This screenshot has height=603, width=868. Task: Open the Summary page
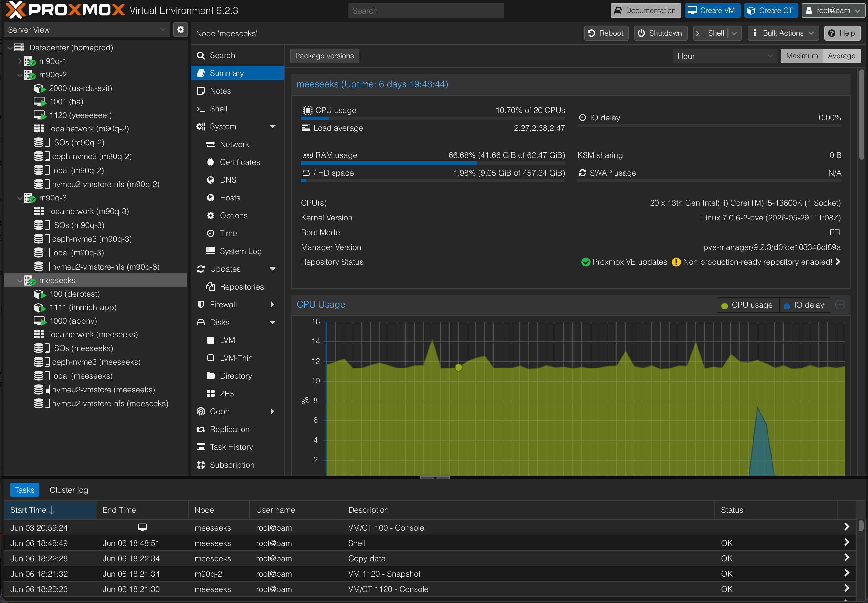238,73
